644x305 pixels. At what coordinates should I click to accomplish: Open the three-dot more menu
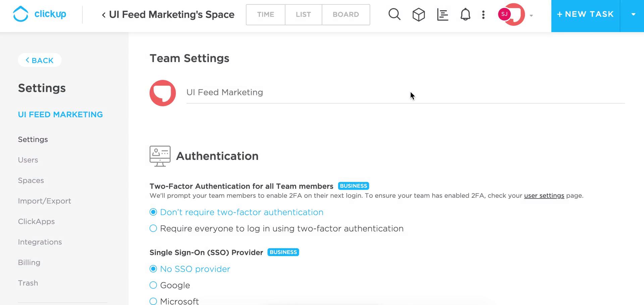[x=483, y=15]
